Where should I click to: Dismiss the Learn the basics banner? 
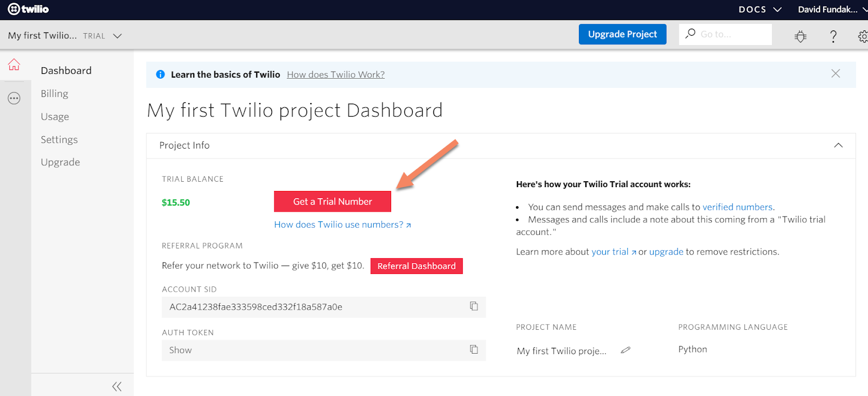835,73
